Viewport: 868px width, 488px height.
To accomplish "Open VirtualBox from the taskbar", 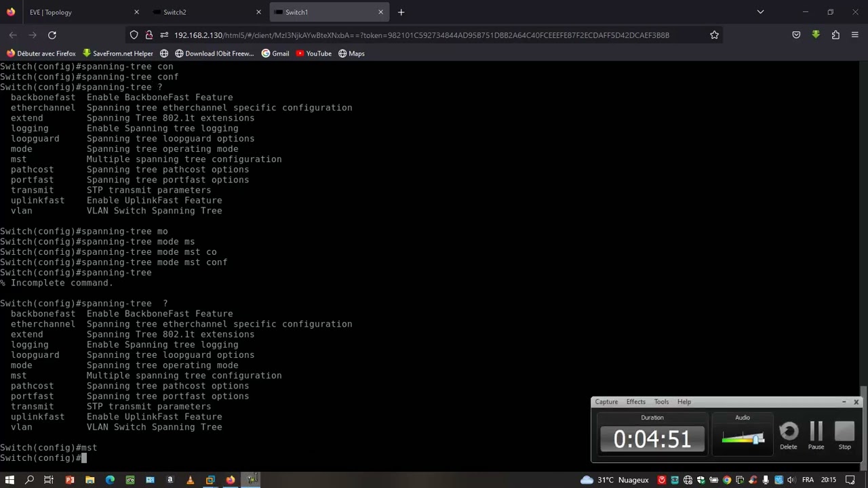I will 210,480.
